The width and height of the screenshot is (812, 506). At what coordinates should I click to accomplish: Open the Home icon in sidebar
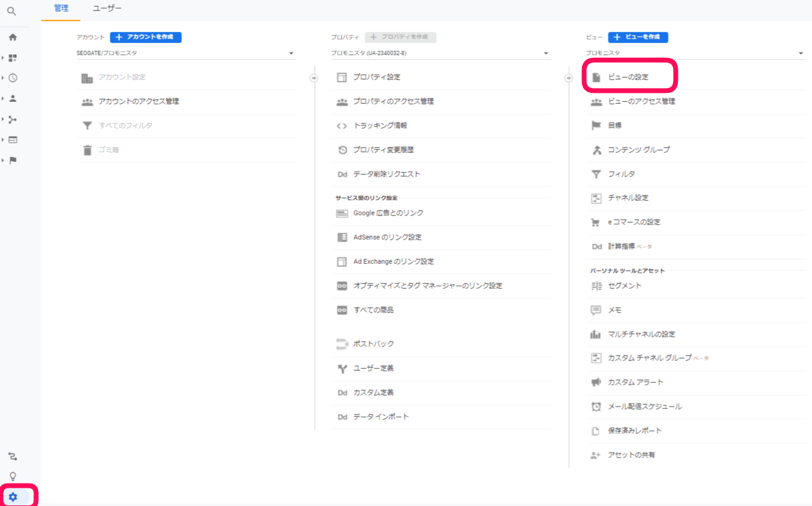pos(13,38)
